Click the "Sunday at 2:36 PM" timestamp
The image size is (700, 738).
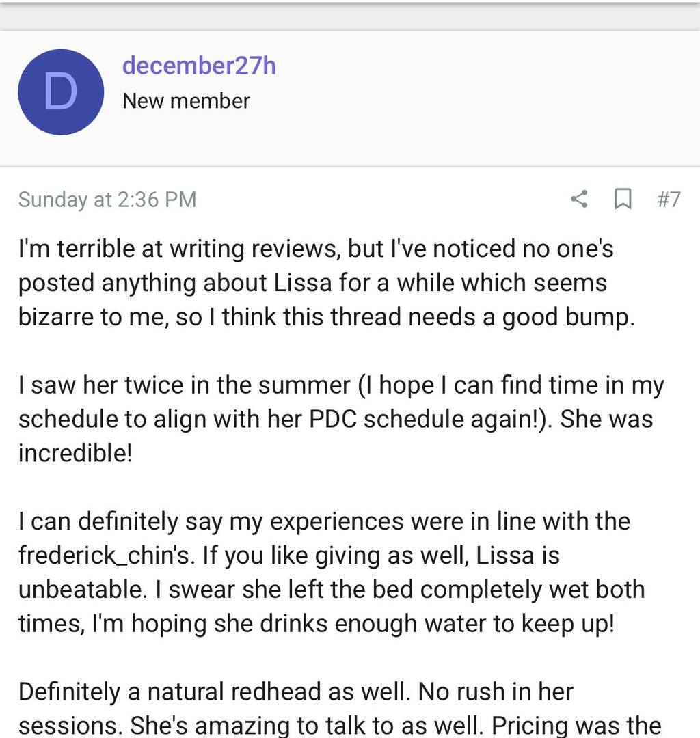point(107,199)
